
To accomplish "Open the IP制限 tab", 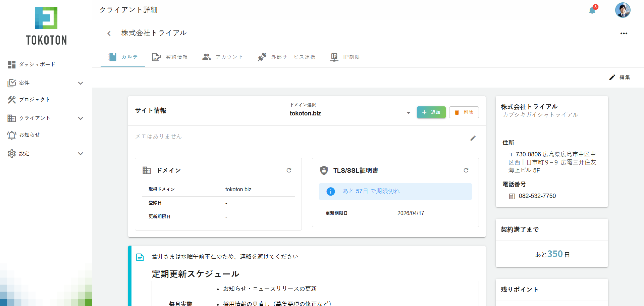I will pos(345,57).
